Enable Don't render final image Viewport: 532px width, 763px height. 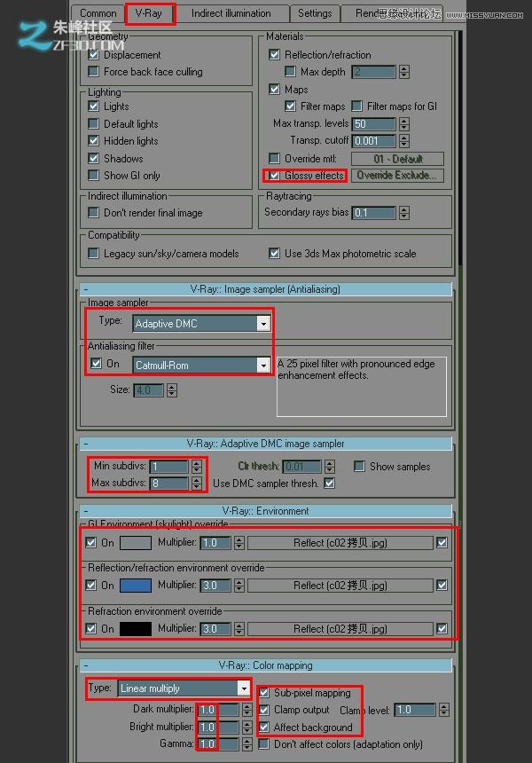pyautogui.click(x=93, y=213)
